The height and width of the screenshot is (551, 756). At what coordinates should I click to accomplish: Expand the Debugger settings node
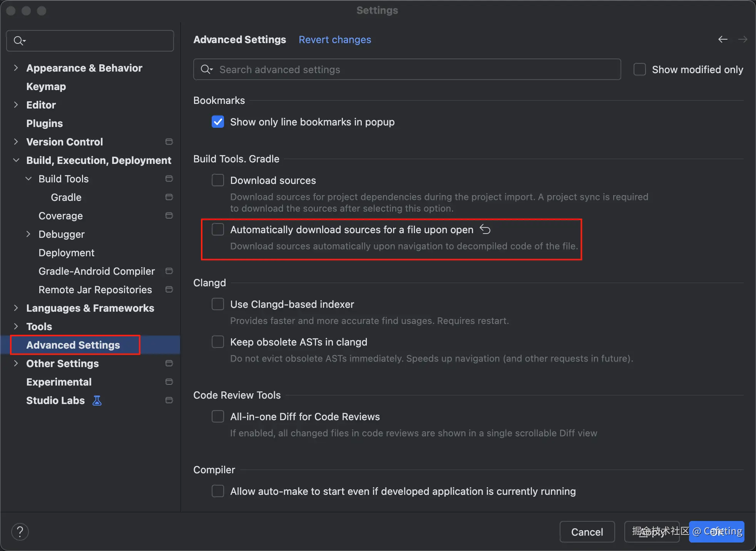28,234
